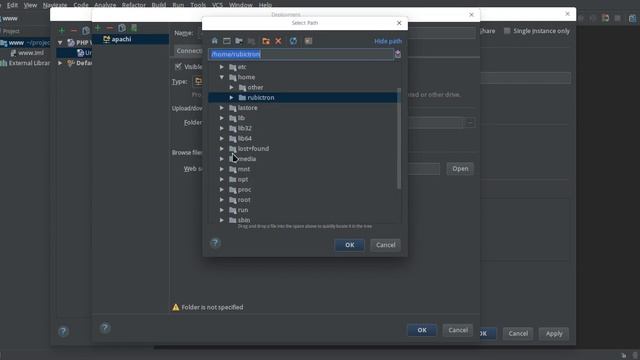Select the opt folder row

click(304, 179)
